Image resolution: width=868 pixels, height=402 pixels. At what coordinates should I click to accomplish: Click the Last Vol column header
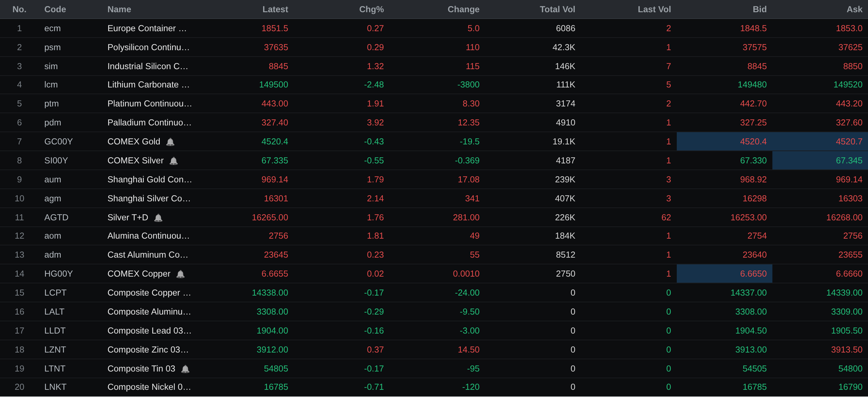click(654, 9)
